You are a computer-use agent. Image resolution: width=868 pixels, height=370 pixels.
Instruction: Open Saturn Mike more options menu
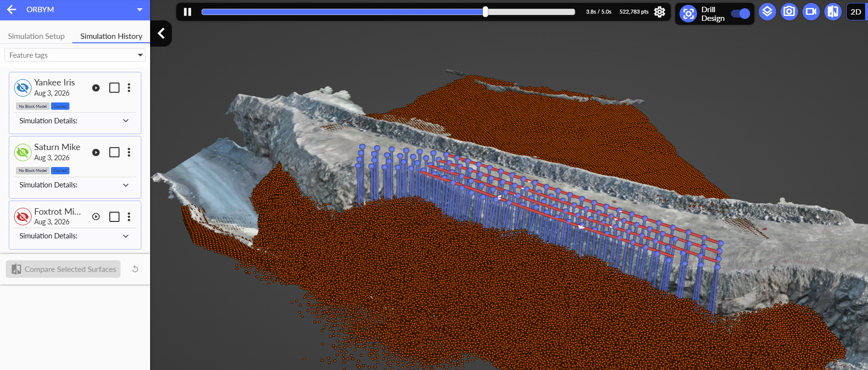pos(129,152)
